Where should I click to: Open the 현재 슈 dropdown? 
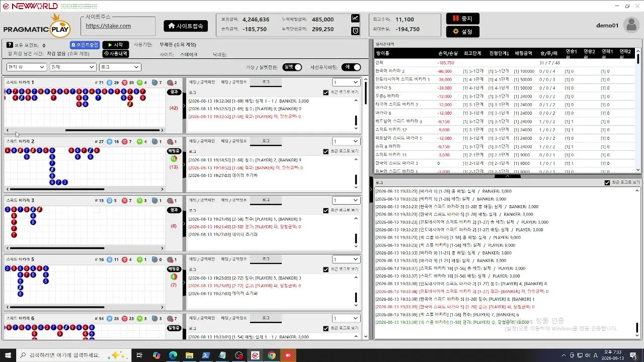pos(27,67)
